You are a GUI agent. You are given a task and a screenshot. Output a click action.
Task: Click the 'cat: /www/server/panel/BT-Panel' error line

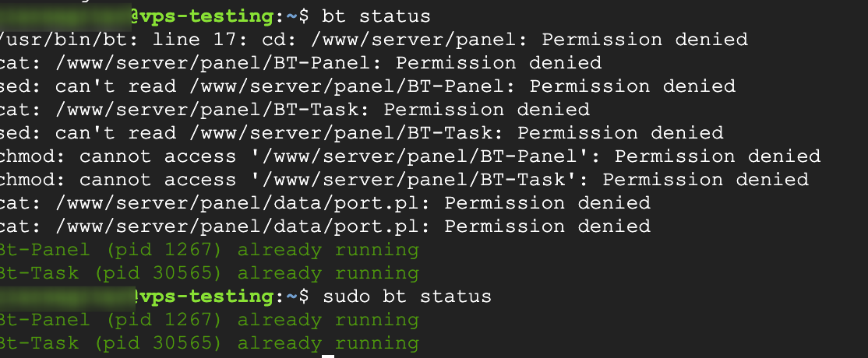(301, 63)
